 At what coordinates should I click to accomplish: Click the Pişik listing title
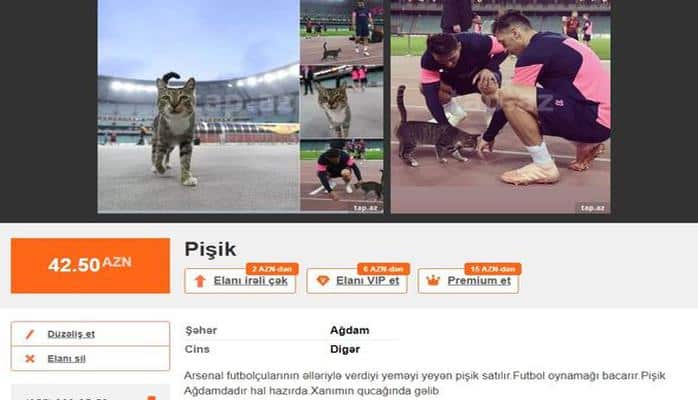tap(210, 249)
